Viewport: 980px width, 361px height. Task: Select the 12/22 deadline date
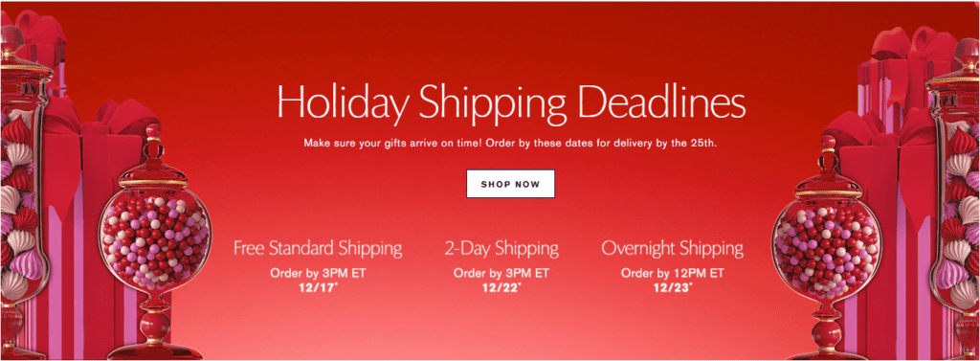click(501, 288)
